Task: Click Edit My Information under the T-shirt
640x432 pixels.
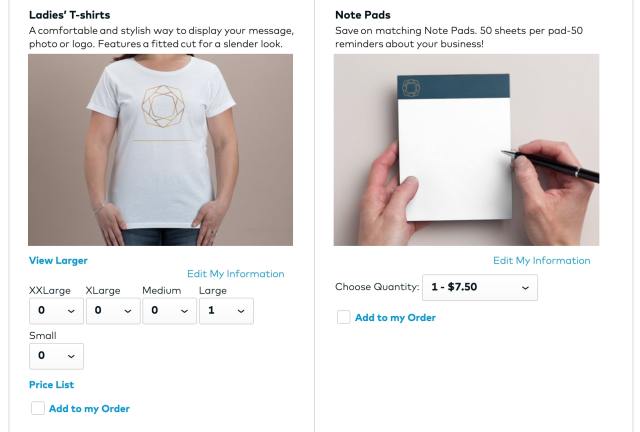Action: [x=235, y=274]
